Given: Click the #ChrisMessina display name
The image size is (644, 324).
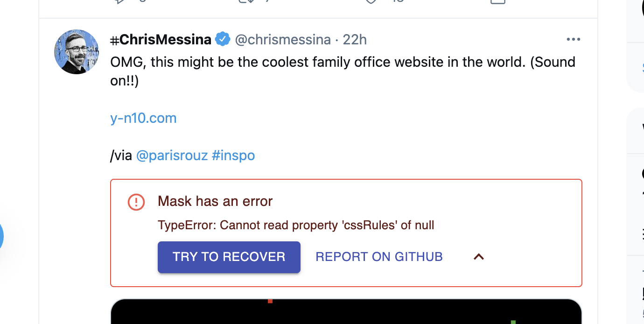Looking at the screenshot, I should point(161,39).
